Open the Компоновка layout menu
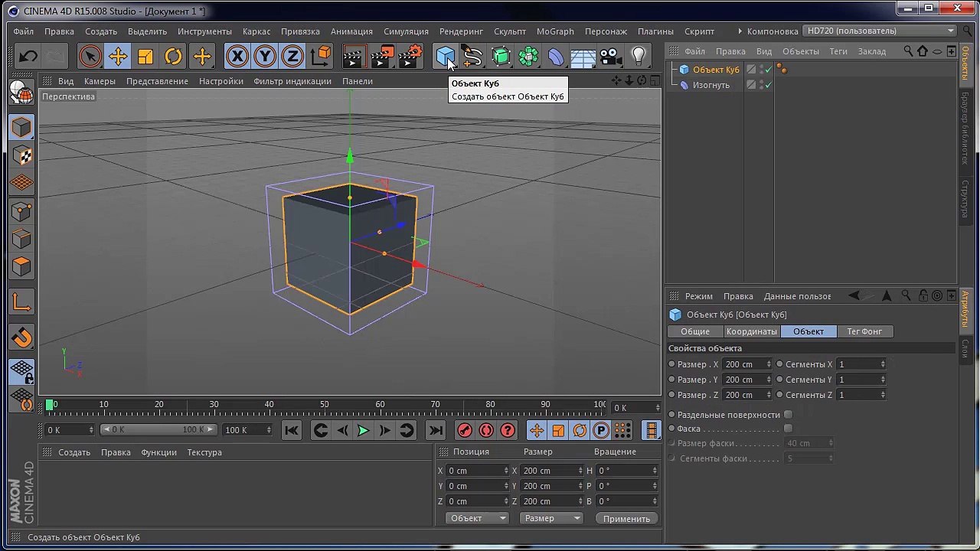Image resolution: width=980 pixels, height=551 pixels. pos(773,31)
